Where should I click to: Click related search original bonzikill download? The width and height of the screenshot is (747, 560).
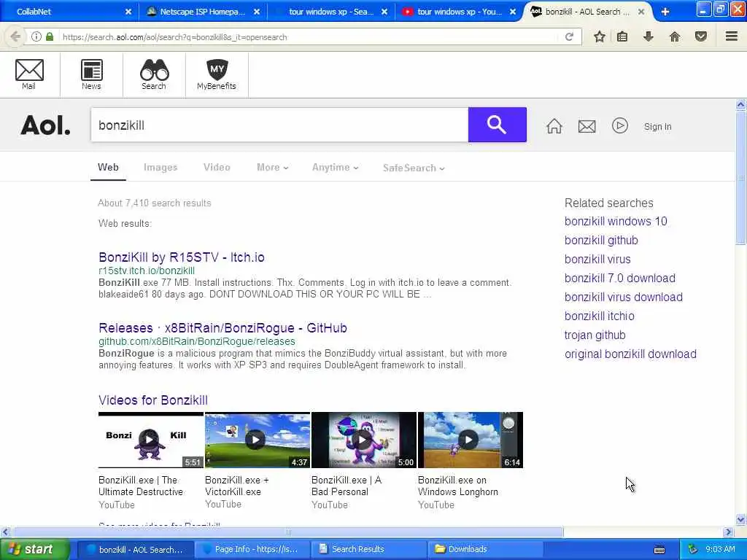pyautogui.click(x=630, y=354)
